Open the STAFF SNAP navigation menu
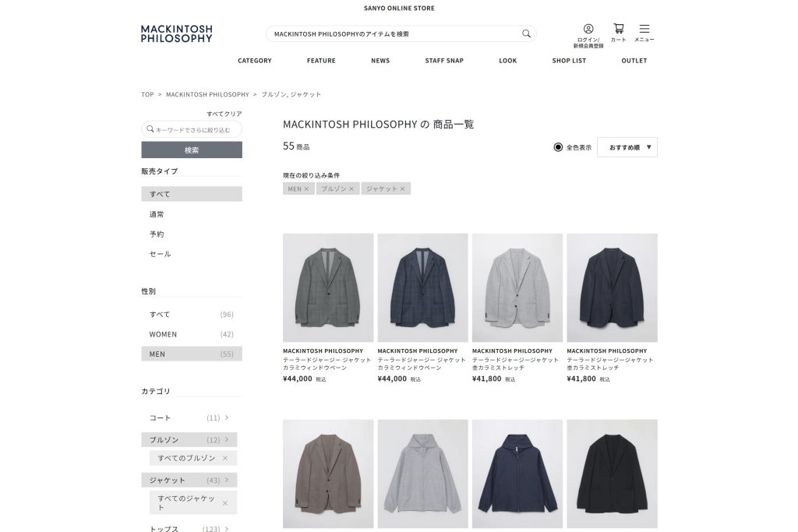The image size is (798, 532). pyautogui.click(x=444, y=61)
